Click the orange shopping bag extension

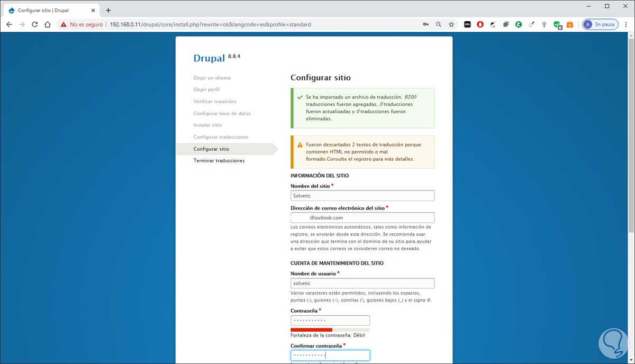coord(570,24)
